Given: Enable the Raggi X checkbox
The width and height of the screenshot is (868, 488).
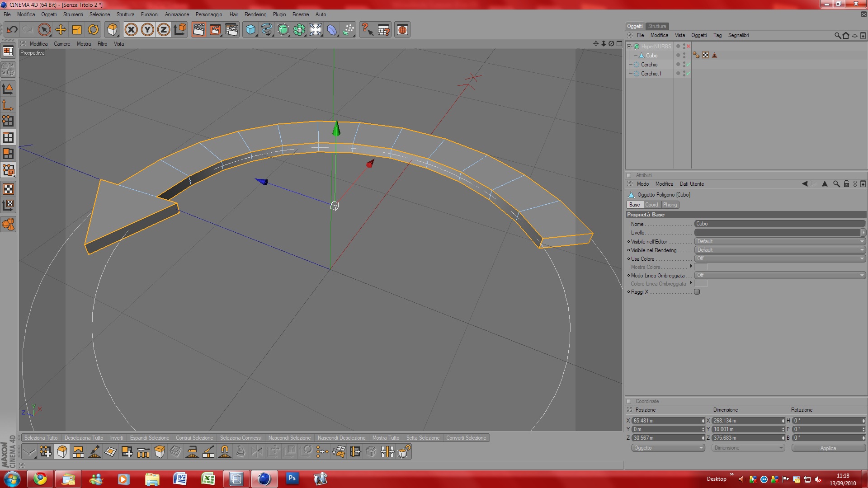Looking at the screenshot, I should pos(697,292).
